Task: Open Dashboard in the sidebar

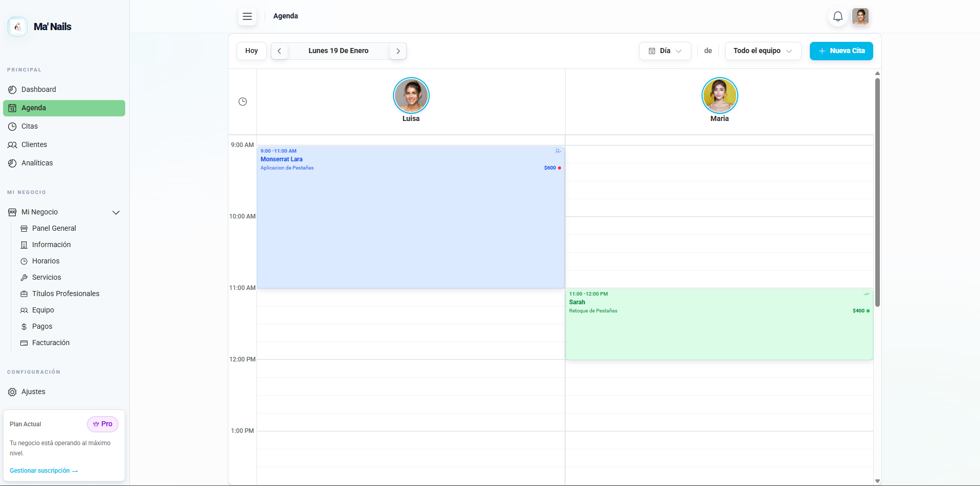Action: (x=39, y=89)
